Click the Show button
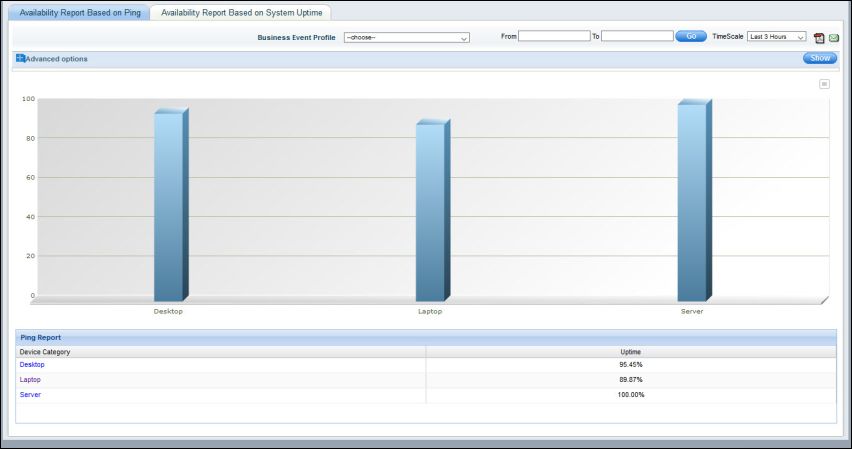The height and width of the screenshot is (449, 852). tap(820, 58)
